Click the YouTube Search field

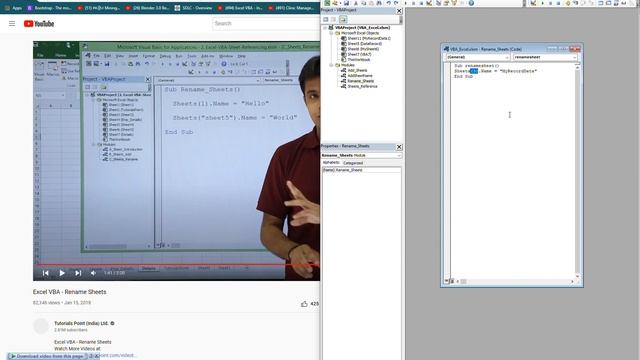tap(265, 24)
